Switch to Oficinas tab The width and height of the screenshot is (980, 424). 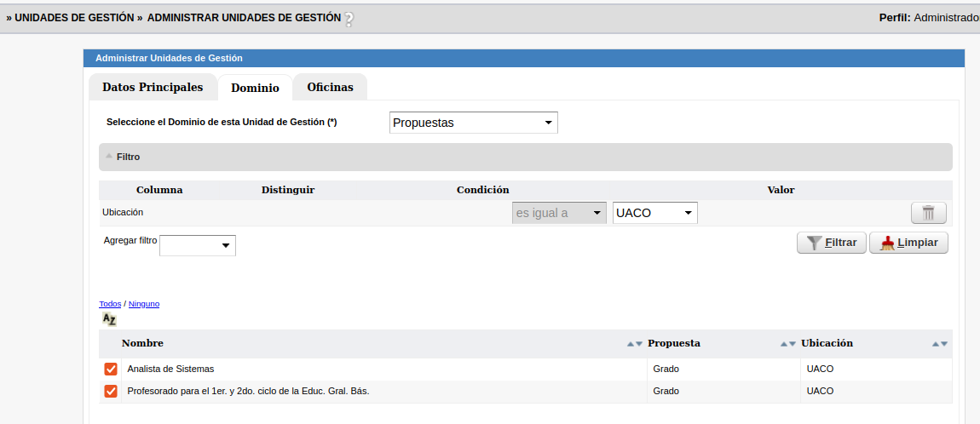click(330, 87)
